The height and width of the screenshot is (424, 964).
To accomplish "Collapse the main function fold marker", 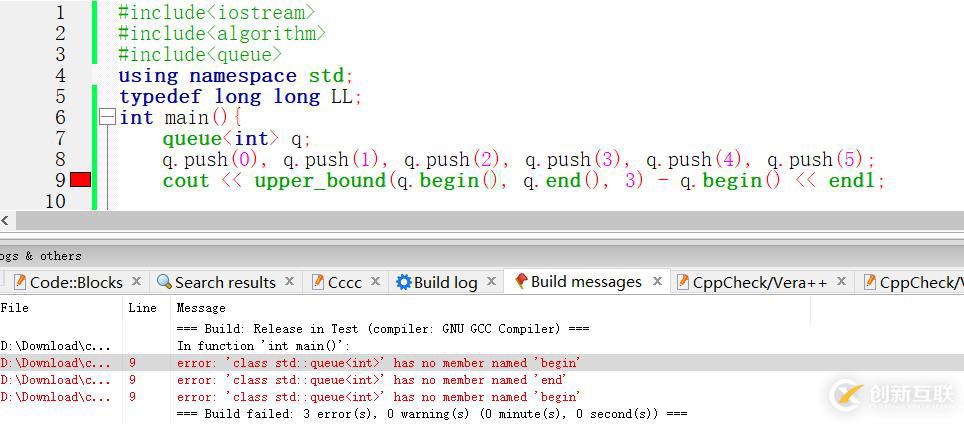I will click(x=108, y=117).
